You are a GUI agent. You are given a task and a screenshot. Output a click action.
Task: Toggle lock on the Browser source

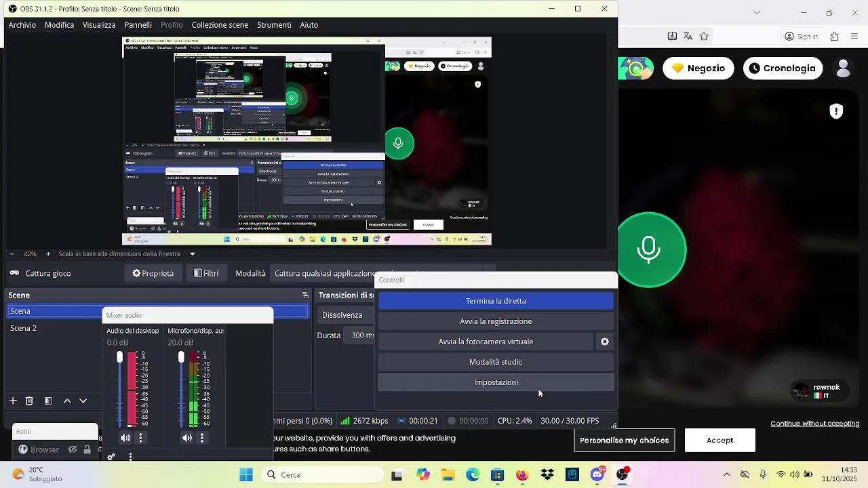click(87, 449)
